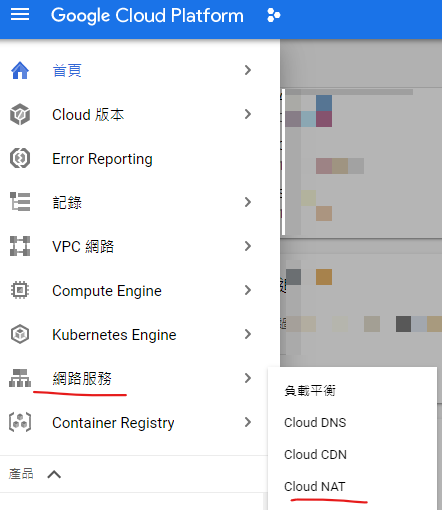Click the 記錄 logging list icon
The image size is (442, 510).
click(20, 202)
